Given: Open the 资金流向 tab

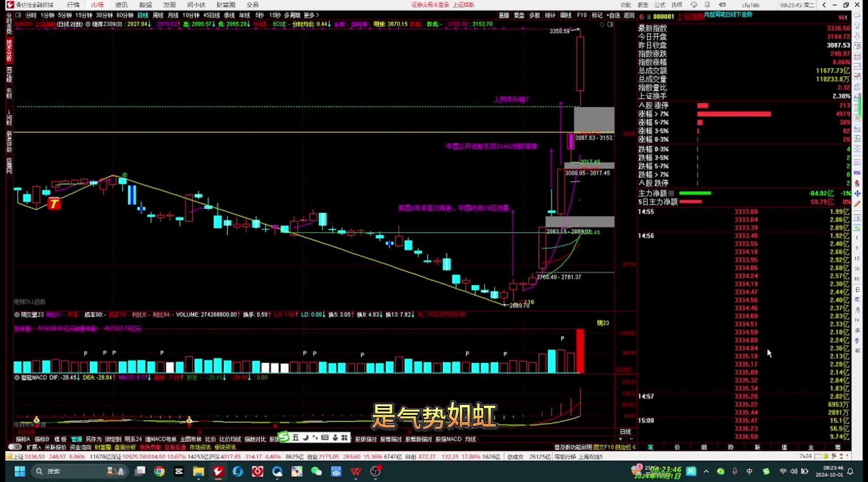Looking at the screenshot, I should 80,447.
